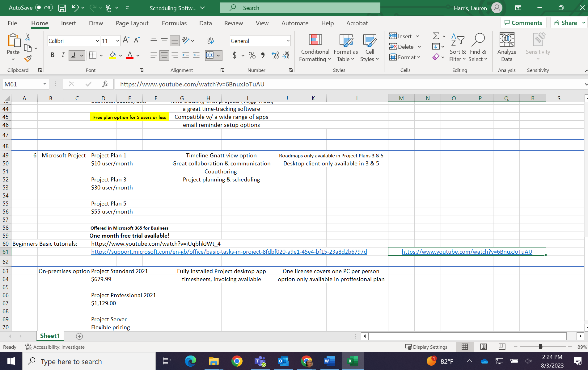Open File Explorer from taskbar
The width and height of the screenshot is (588, 370).
pyautogui.click(x=214, y=361)
